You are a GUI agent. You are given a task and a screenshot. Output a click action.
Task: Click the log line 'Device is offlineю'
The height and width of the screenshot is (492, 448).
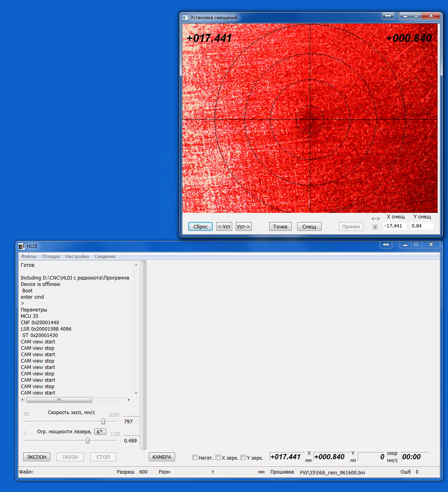tap(41, 284)
